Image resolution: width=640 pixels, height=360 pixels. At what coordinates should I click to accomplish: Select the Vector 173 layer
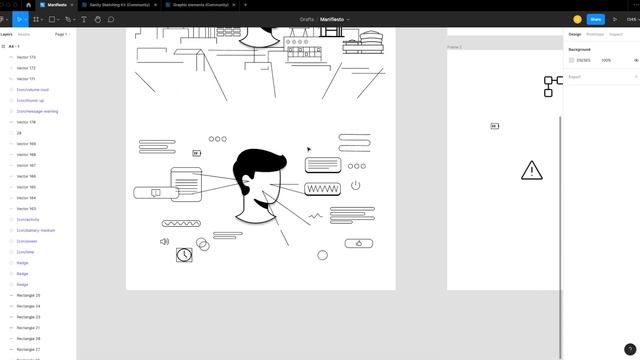tap(26, 57)
